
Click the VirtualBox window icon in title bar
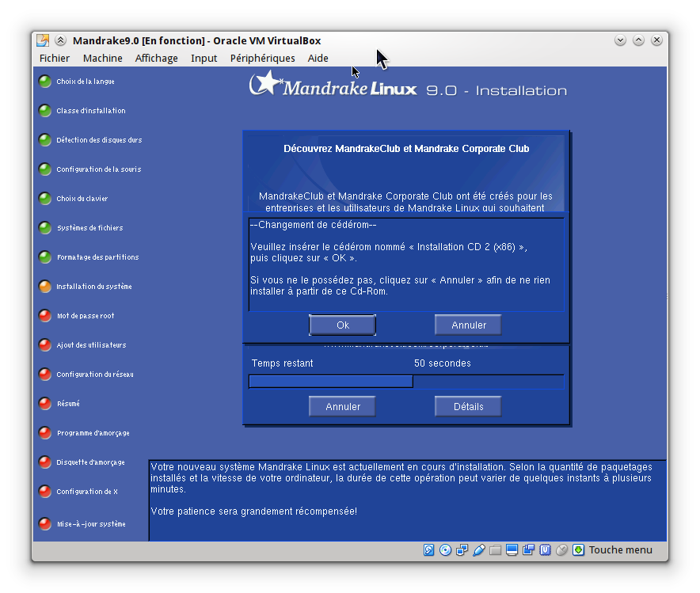43,40
